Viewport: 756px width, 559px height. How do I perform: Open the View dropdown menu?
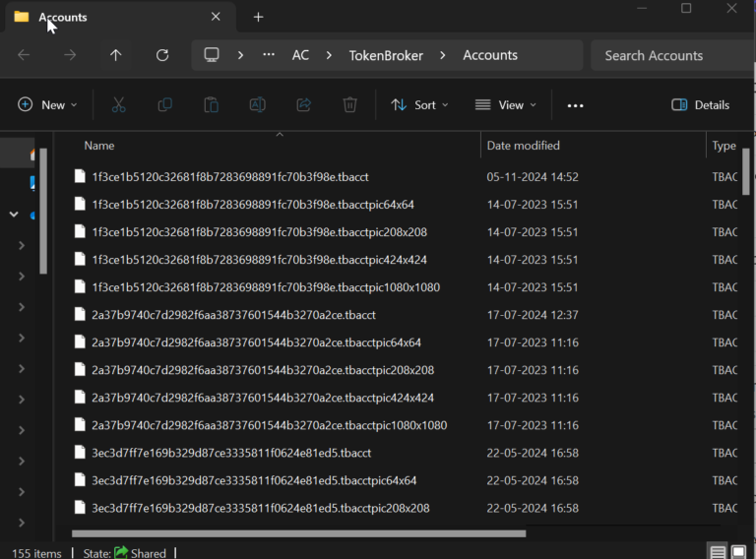pyautogui.click(x=506, y=105)
